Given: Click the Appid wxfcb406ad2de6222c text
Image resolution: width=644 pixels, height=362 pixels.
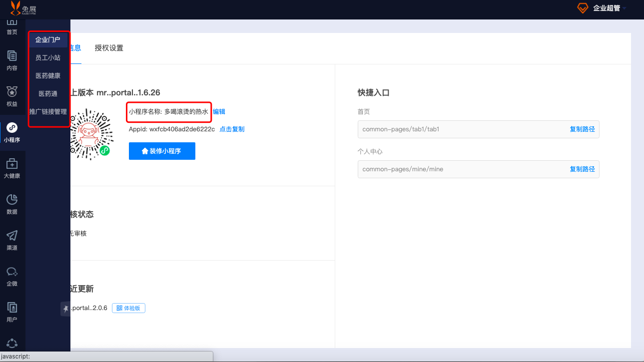Looking at the screenshot, I should (172, 129).
